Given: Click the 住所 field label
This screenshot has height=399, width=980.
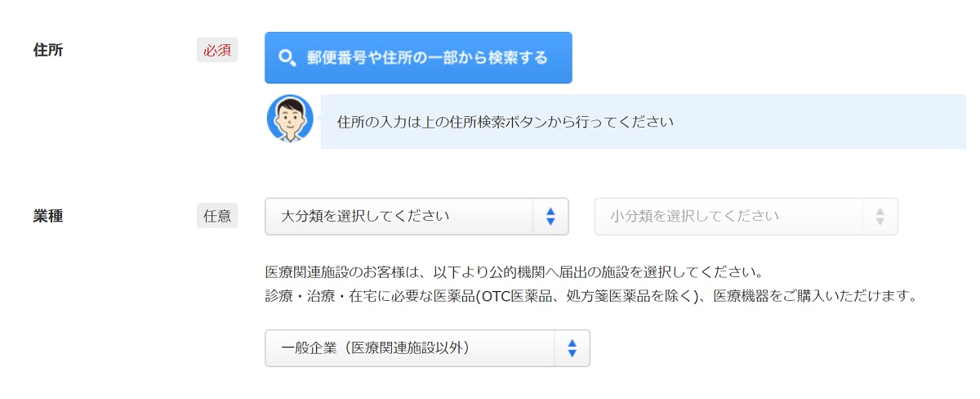Looking at the screenshot, I should tap(48, 51).
